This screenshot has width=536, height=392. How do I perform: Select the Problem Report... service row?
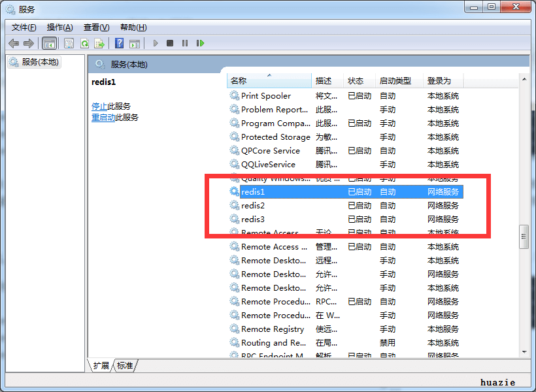tap(345, 110)
